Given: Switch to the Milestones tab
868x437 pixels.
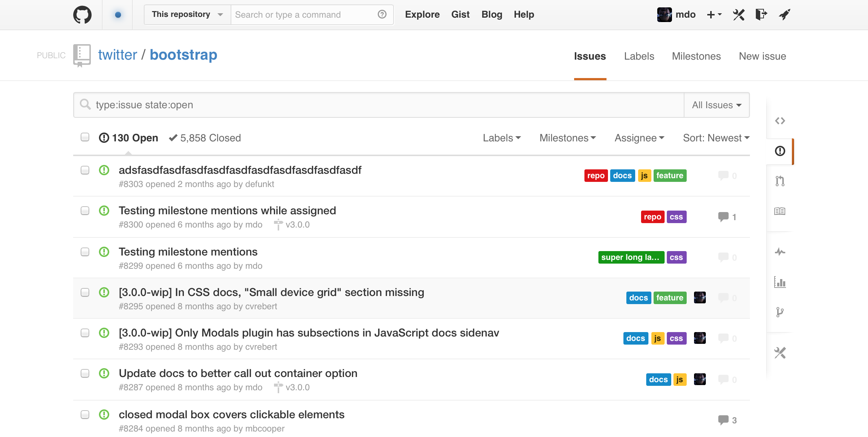Looking at the screenshot, I should 696,56.
